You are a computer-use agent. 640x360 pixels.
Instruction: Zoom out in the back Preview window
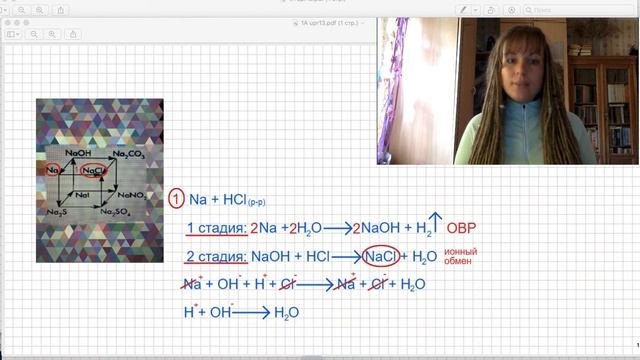coord(21,10)
